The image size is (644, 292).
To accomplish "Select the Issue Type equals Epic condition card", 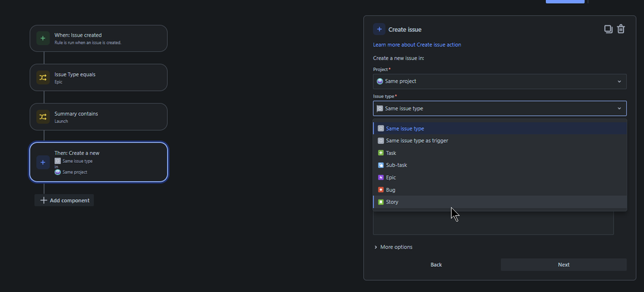I will point(99,78).
